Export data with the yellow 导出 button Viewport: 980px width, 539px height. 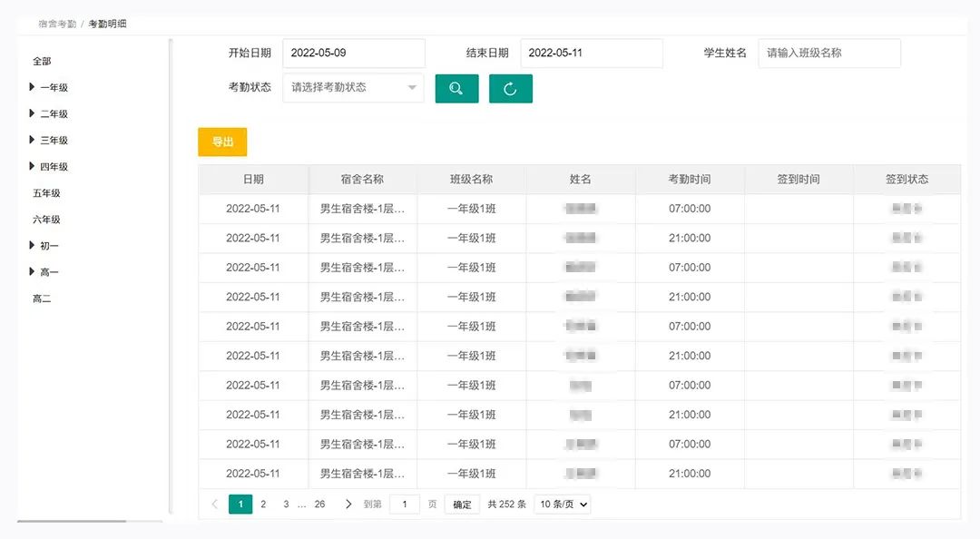tap(222, 142)
